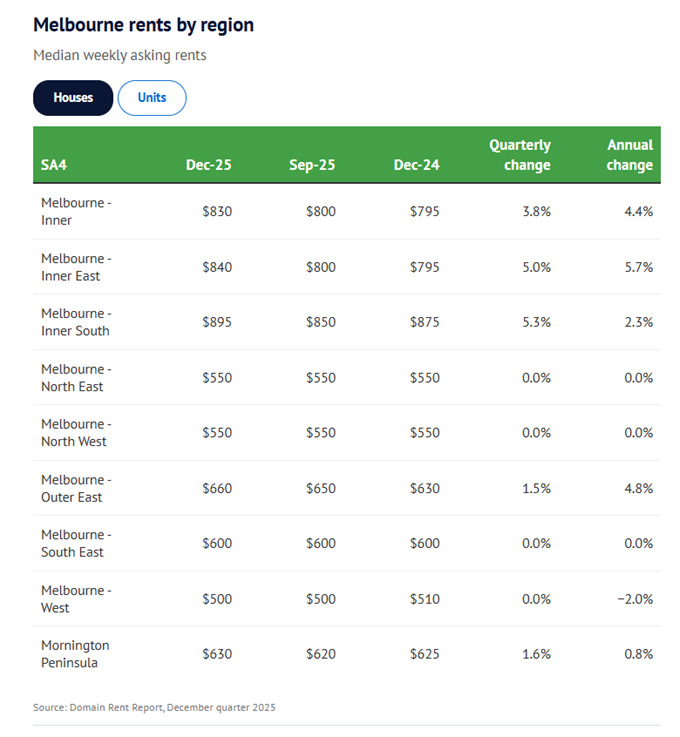Select the Mornington Peninsula row label

[x=76, y=654]
